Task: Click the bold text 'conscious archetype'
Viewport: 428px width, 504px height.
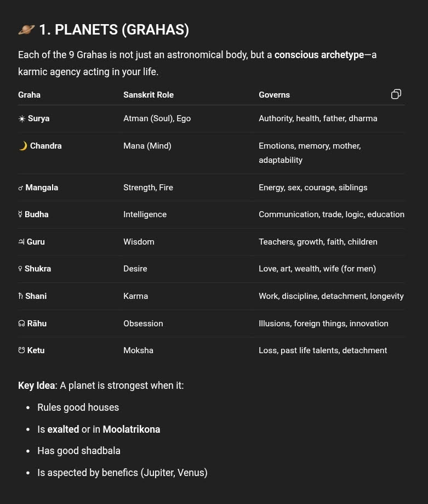Action: 319,55
